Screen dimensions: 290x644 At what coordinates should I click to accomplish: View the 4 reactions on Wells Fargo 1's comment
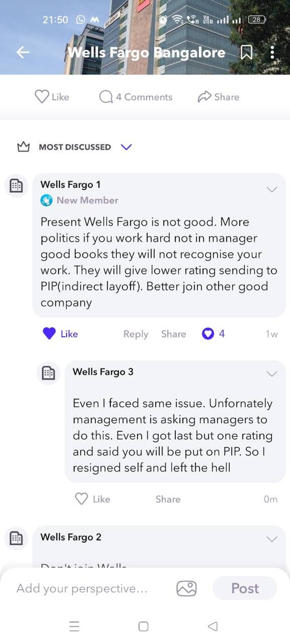click(x=213, y=334)
